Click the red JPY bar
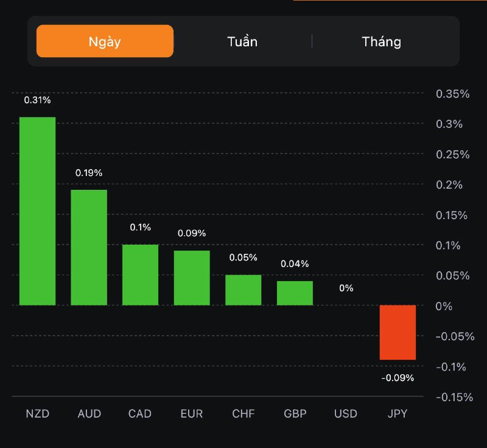This screenshot has height=448, width=487. coord(398,332)
